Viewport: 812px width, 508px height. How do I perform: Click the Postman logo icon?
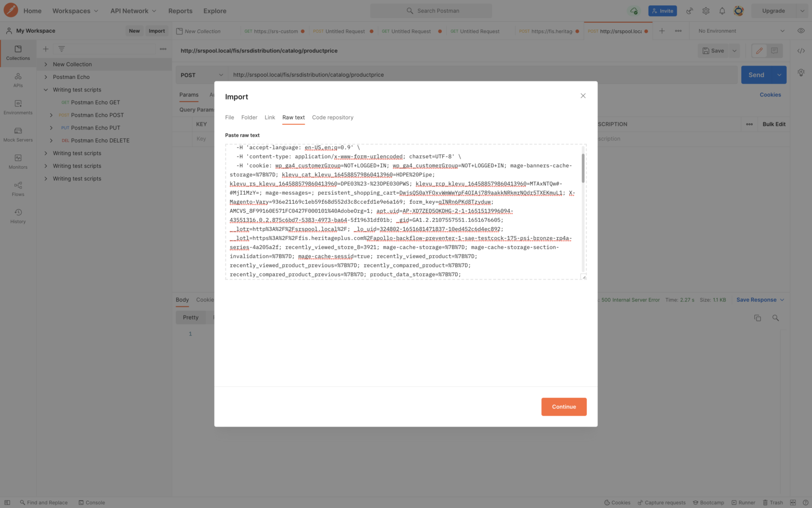(11, 10)
